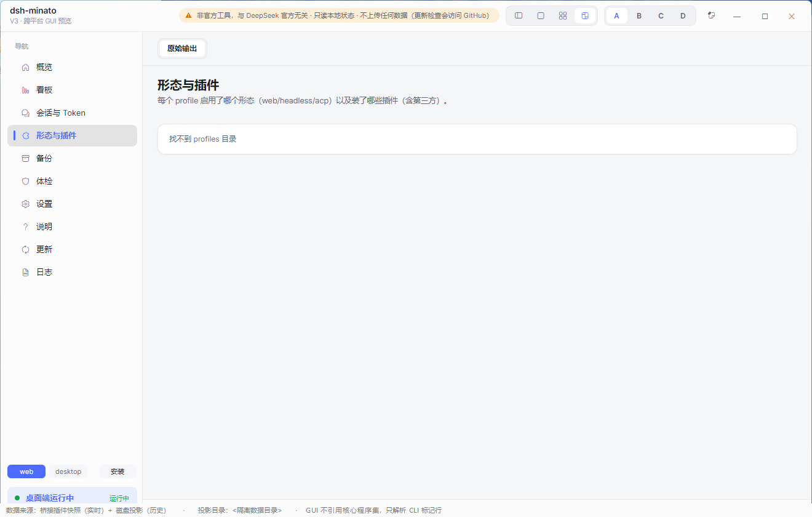Minimize the dsh-minato window
This screenshot has width=812, height=517.
(x=737, y=16)
